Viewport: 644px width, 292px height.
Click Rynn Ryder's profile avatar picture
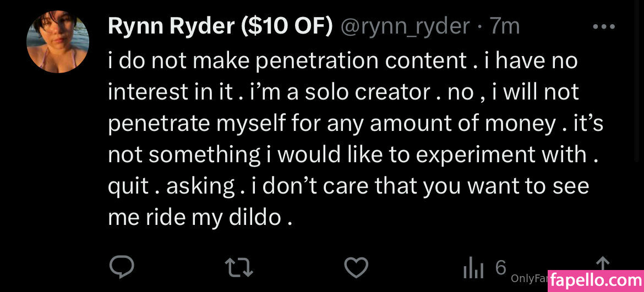[58, 42]
